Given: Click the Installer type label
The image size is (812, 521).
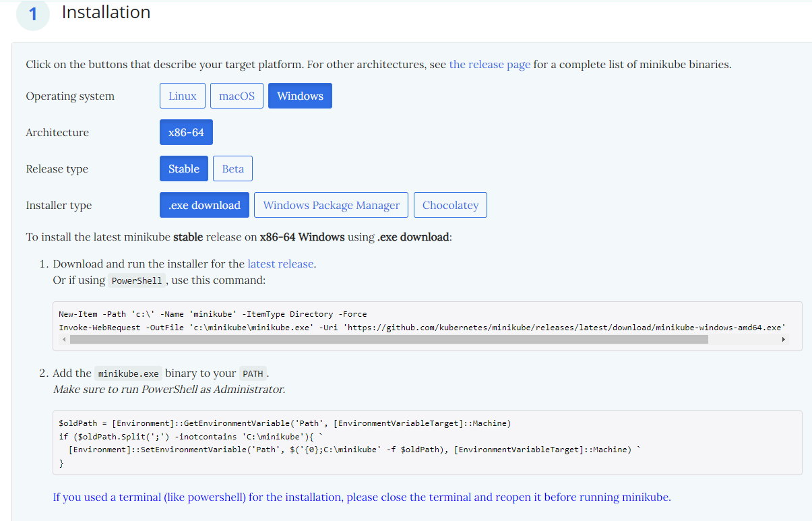Looking at the screenshot, I should [59, 205].
